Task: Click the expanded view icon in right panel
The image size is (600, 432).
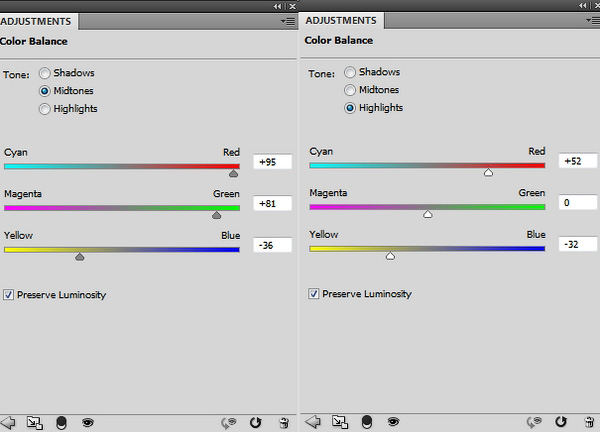Action: click(340, 422)
